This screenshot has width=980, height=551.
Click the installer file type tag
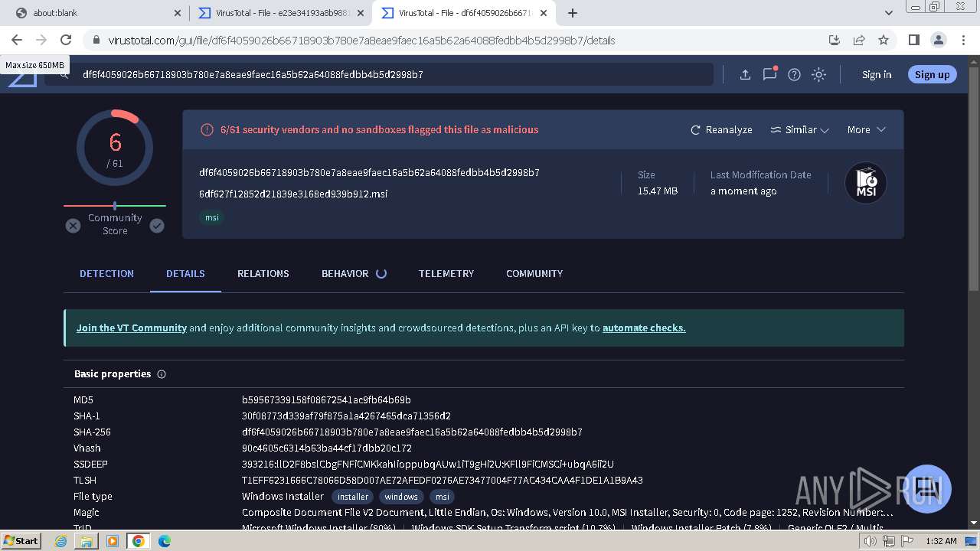coord(353,497)
